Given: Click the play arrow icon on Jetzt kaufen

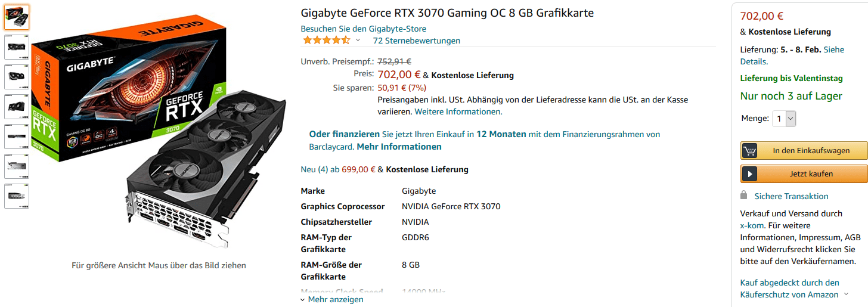Looking at the screenshot, I should (749, 174).
